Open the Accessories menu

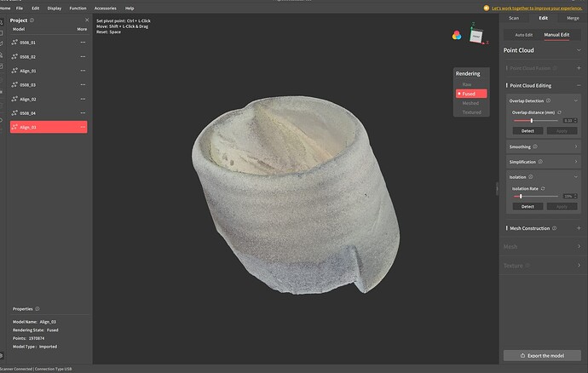pyautogui.click(x=105, y=9)
